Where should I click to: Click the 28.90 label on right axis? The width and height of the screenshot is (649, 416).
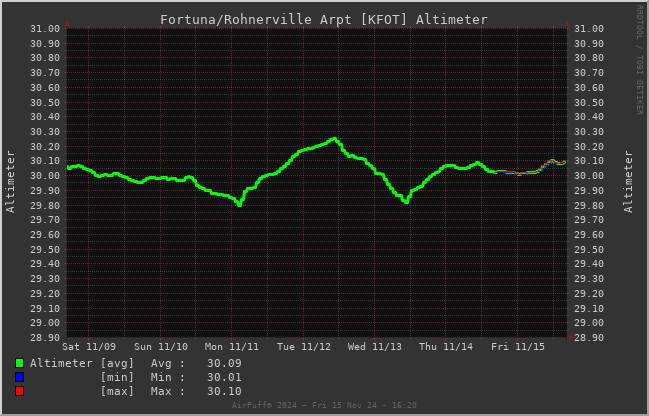pyautogui.click(x=589, y=338)
